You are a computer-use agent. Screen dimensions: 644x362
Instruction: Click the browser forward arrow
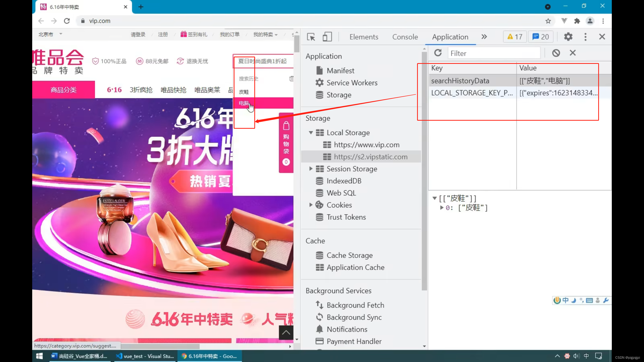[x=54, y=21]
